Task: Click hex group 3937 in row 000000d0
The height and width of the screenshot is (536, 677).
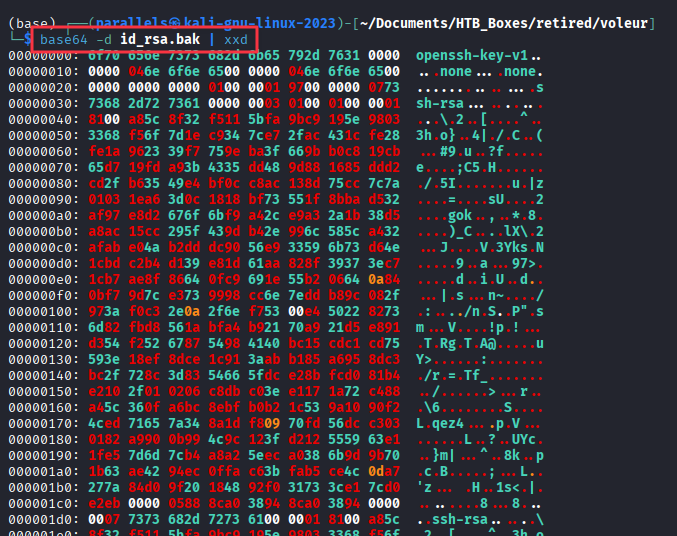Action: click(344, 263)
